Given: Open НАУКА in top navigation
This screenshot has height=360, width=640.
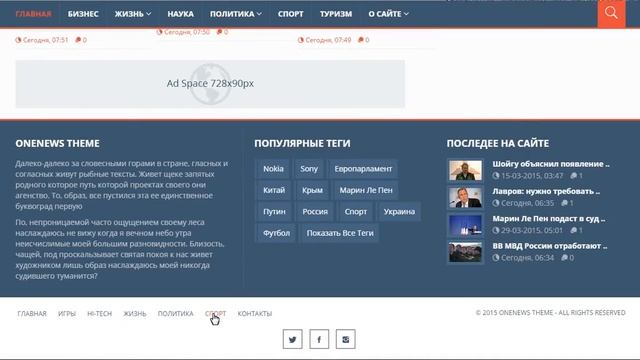Looking at the screenshot, I should tap(180, 14).
